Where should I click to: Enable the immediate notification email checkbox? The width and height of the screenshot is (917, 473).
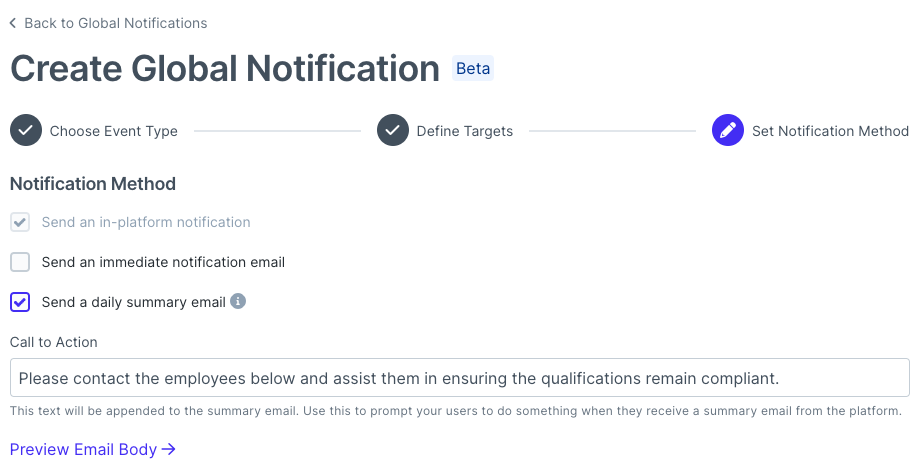(20, 262)
